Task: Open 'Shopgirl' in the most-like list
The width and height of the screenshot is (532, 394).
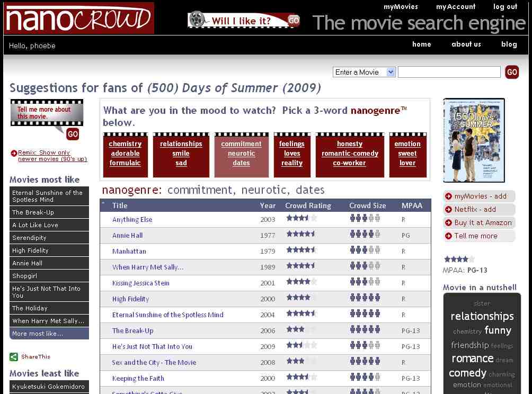Action: pyautogui.click(x=49, y=276)
